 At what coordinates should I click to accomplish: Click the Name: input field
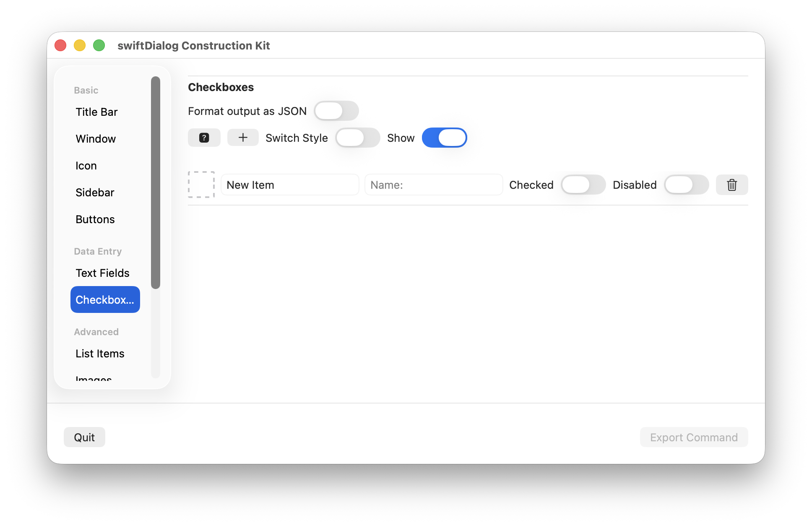click(x=433, y=185)
